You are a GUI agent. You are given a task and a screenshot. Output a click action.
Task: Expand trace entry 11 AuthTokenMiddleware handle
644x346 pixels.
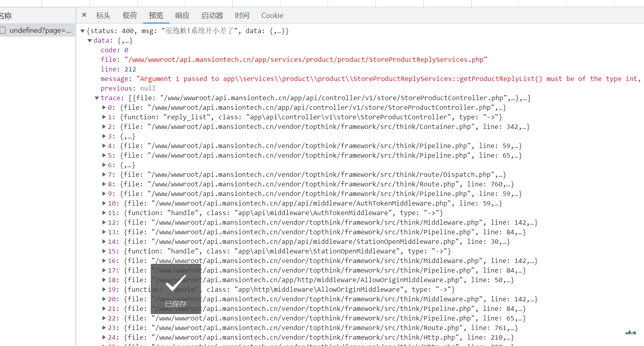pyautogui.click(x=104, y=213)
